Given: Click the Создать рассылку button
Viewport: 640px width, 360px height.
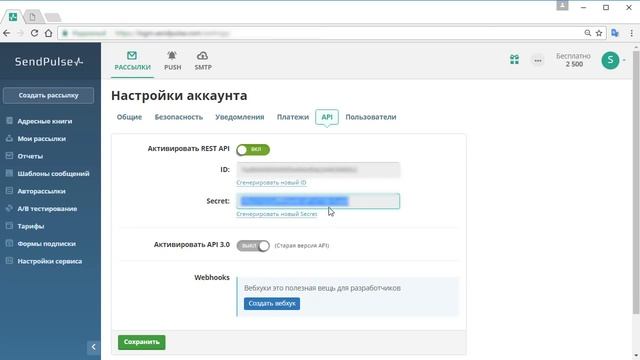Looking at the screenshot, I should click(48, 96).
